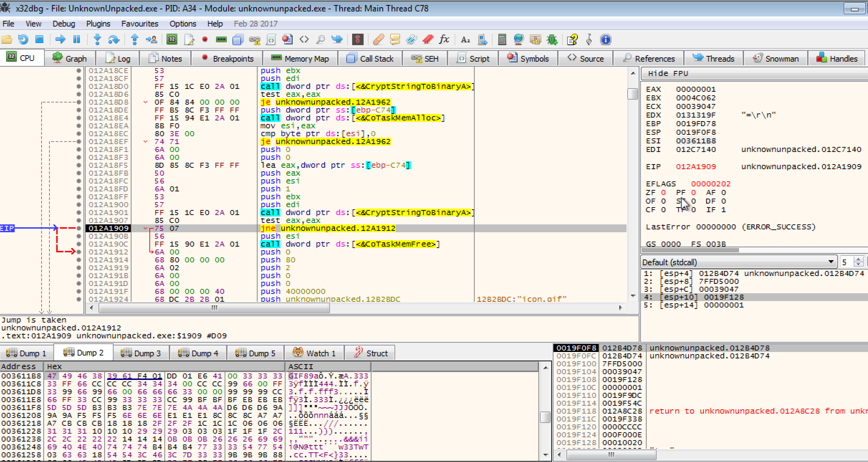868x462 pixels.
Task: Open the calculator toolbar icon
Action: (x=502, y=39)
